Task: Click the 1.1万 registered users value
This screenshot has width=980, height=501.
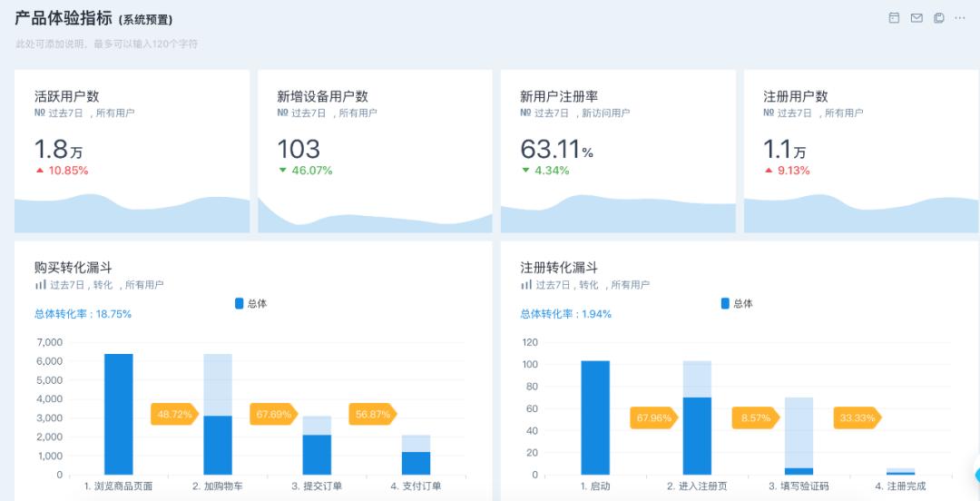Action: [785, 150]
